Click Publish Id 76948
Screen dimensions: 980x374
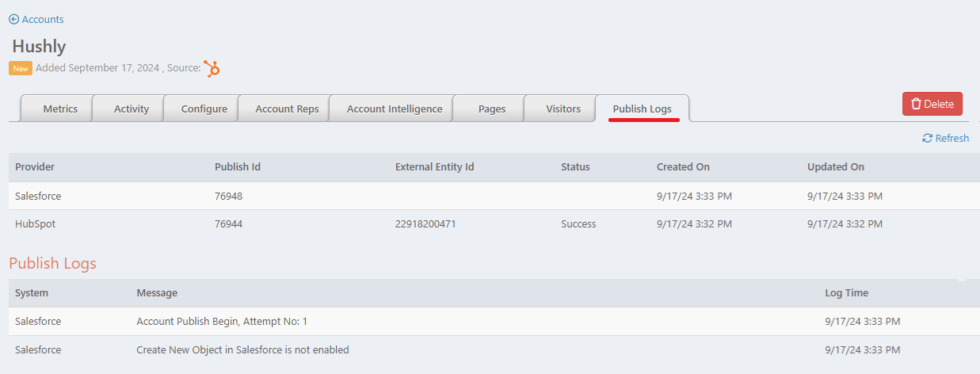pyautogui.click(x=228, y=196)
